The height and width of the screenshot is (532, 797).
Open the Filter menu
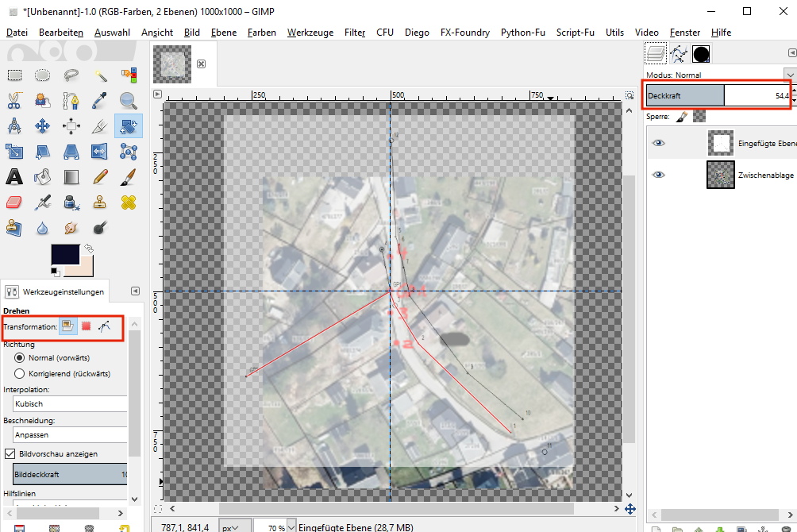point(355,32)
